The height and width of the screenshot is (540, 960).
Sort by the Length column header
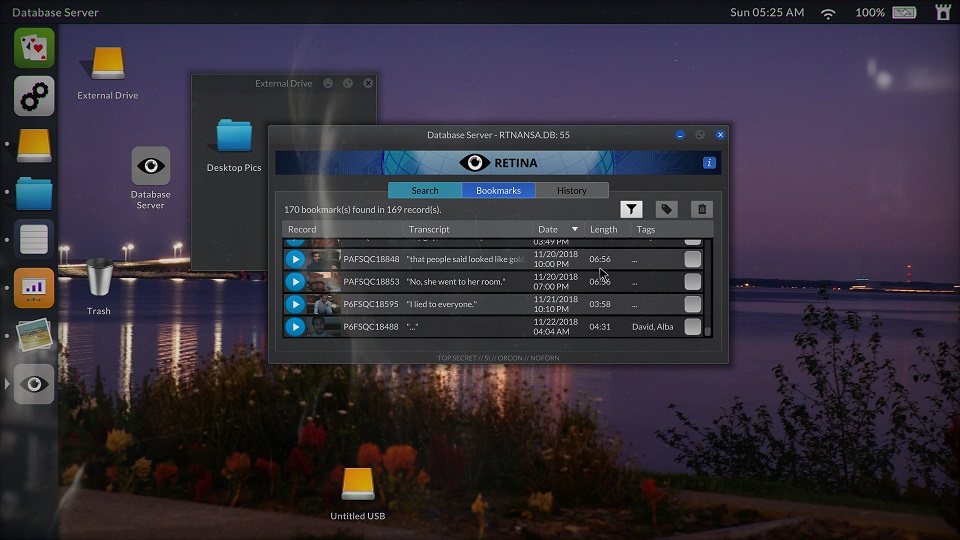point(604,230)
